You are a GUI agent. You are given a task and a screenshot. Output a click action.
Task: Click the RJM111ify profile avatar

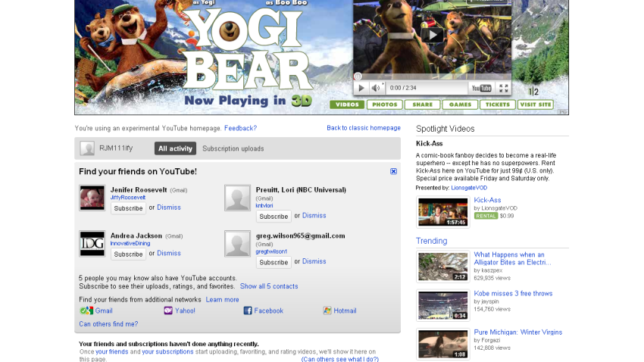click(x=87, y=148)
